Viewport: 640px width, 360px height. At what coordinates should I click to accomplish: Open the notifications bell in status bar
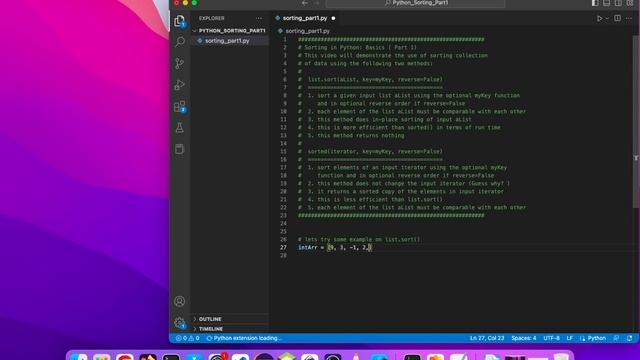629,338
